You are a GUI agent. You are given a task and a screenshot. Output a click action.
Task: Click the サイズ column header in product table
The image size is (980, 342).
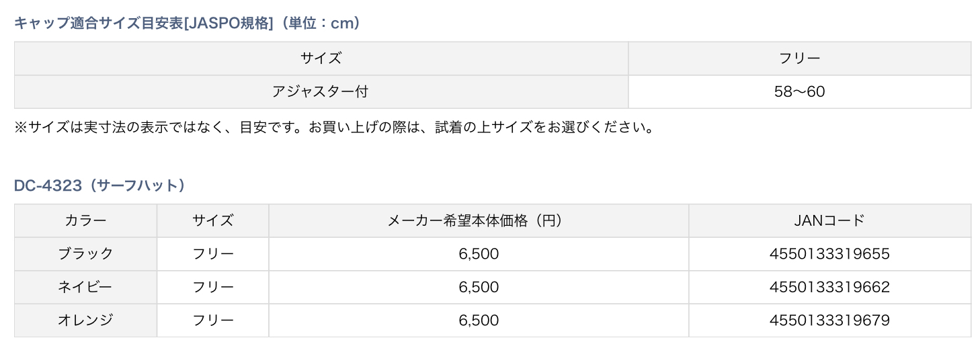click(213, 220)
